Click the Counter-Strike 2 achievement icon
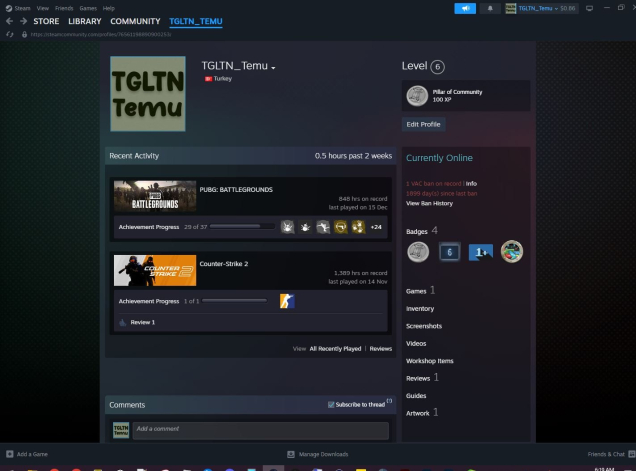The height and width of the screenshot is (471, 636). (x=287, y=301)
